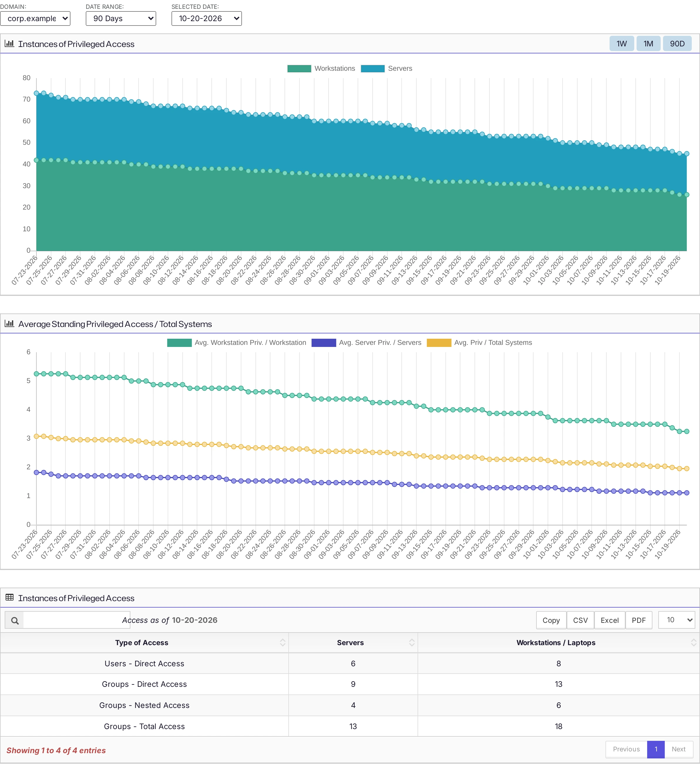Image resolution: width=700 pixels, height=769 pixels.
Task: Click the bar chart icon beside Instances of Privileged Access
Action: coord(9,43)
